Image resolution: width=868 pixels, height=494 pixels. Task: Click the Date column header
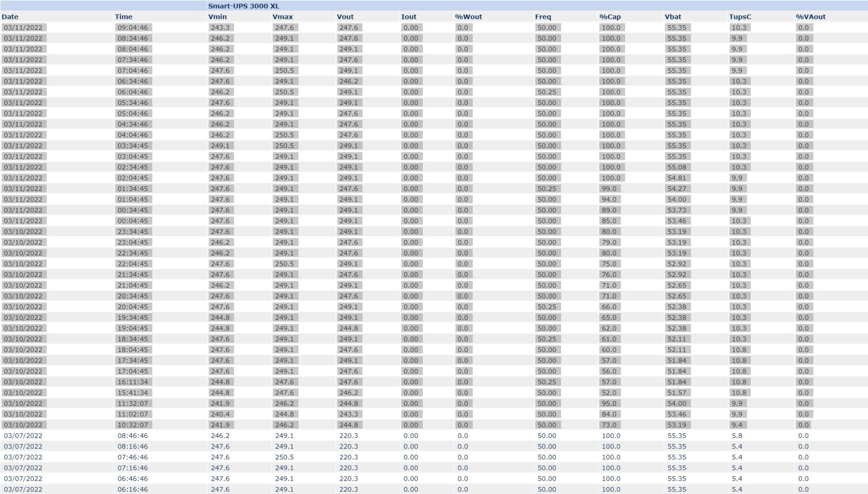(10, 17)
